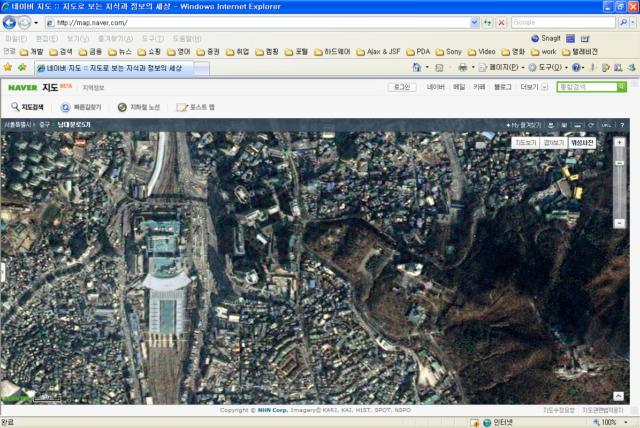Switch map to 지도보기 view
Viewport: 640px width, 428px height.
[x=525, y=142]
